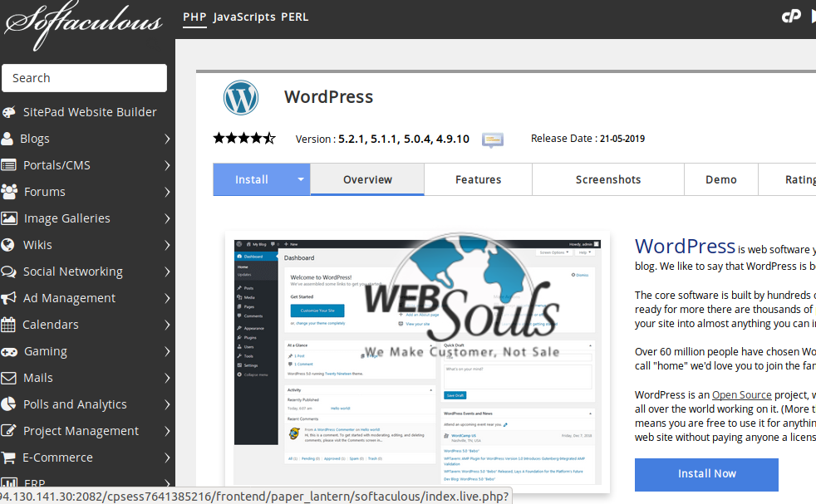Click the WordPress title text
This screenshot has height=504, width=816.
click(328, 97)
